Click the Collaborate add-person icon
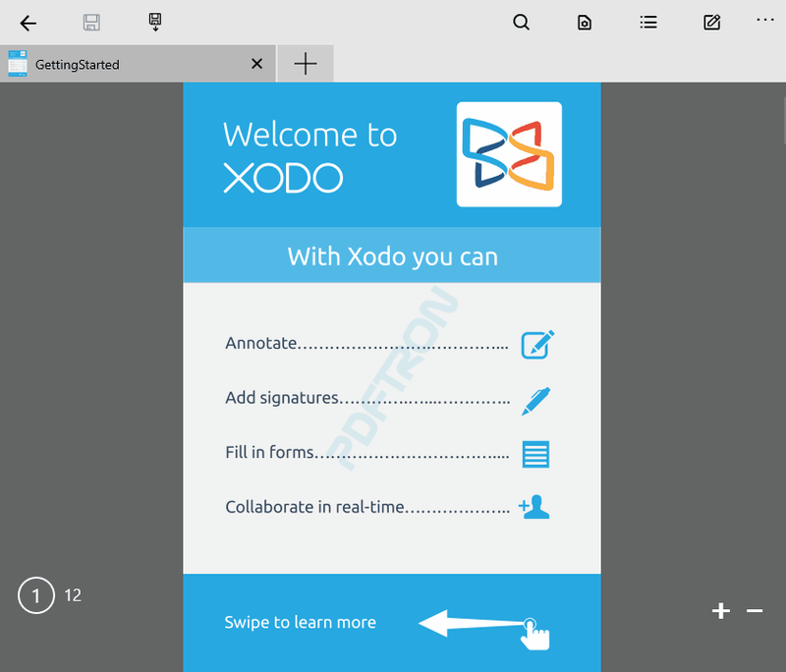Screen dimensions: 786x672 533,507
